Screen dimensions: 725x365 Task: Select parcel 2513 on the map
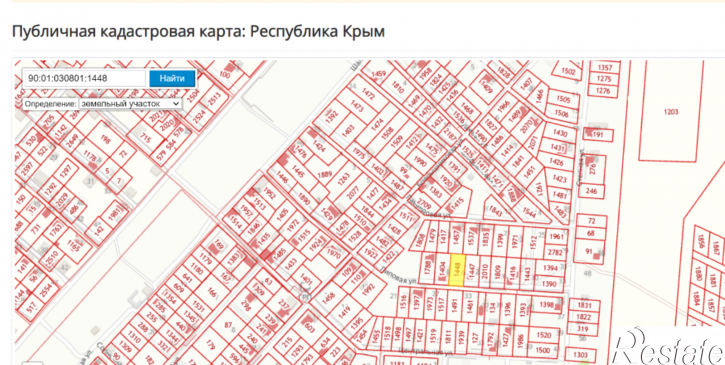click(x=215, y=99)
